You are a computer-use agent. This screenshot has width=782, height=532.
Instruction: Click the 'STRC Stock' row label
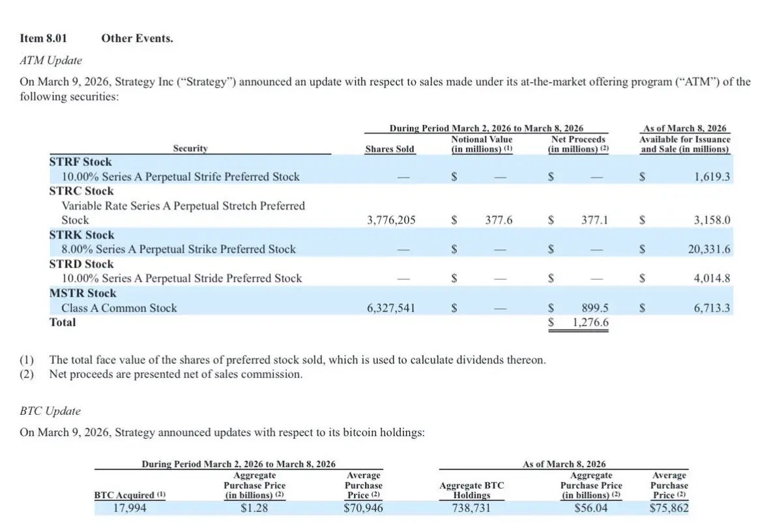pos(81,191)
